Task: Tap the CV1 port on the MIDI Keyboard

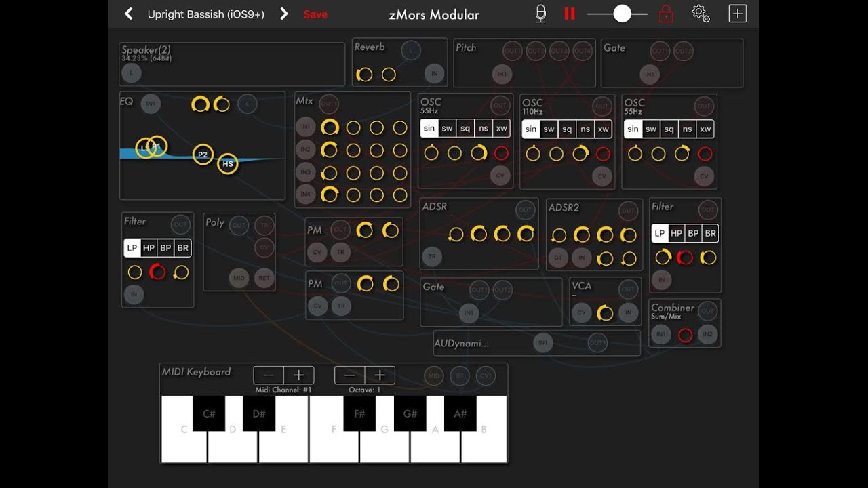Action: point(486,375)
